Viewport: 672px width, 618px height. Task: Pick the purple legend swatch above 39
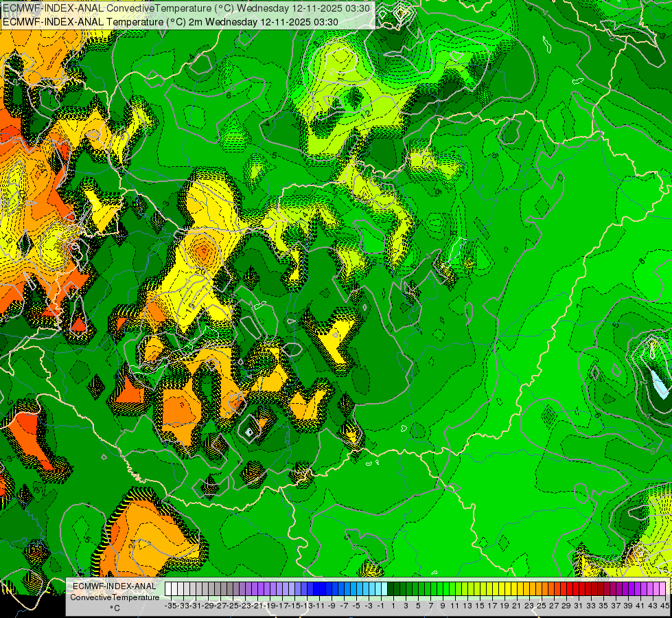point(625,588)
